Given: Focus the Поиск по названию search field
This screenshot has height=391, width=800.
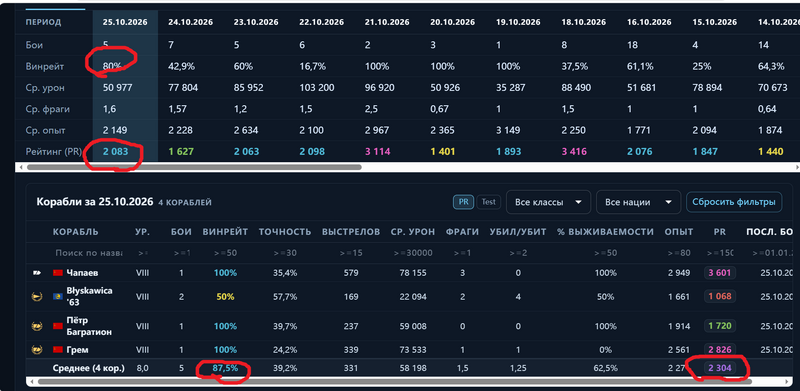Looking at the screenshot, I should [89, 253].
